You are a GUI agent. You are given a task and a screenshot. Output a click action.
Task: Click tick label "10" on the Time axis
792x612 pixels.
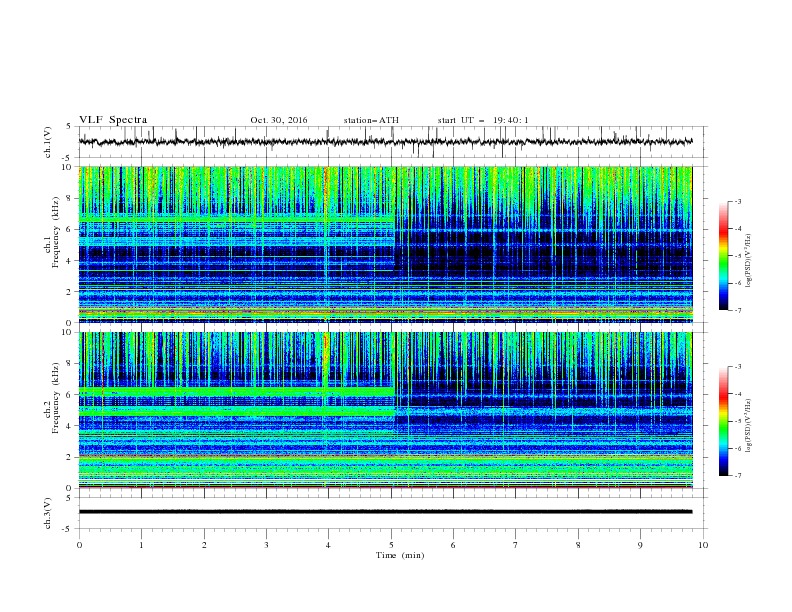703,545
